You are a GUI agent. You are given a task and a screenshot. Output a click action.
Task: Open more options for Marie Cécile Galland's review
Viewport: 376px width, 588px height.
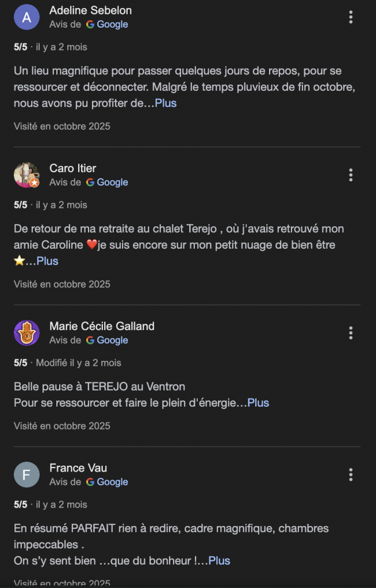tap(351, 333)
